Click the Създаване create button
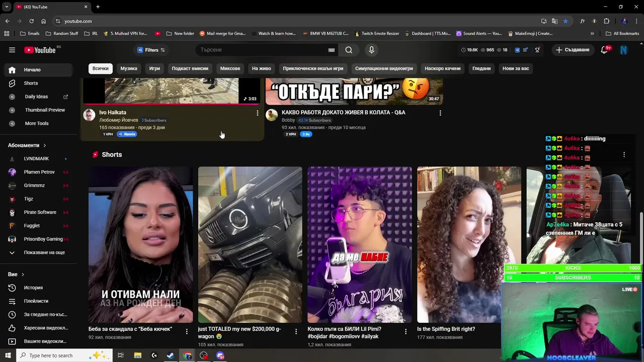Viewport: 644px width, 362px height. pos(572,50)
